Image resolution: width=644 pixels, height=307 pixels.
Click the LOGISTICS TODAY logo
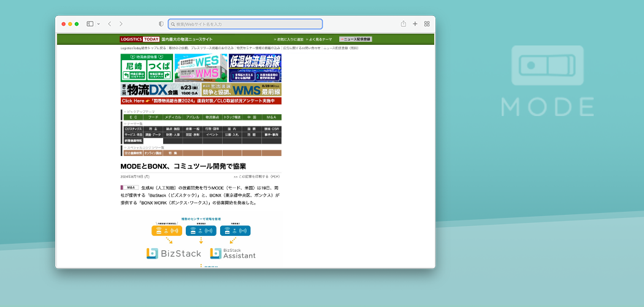139,39
